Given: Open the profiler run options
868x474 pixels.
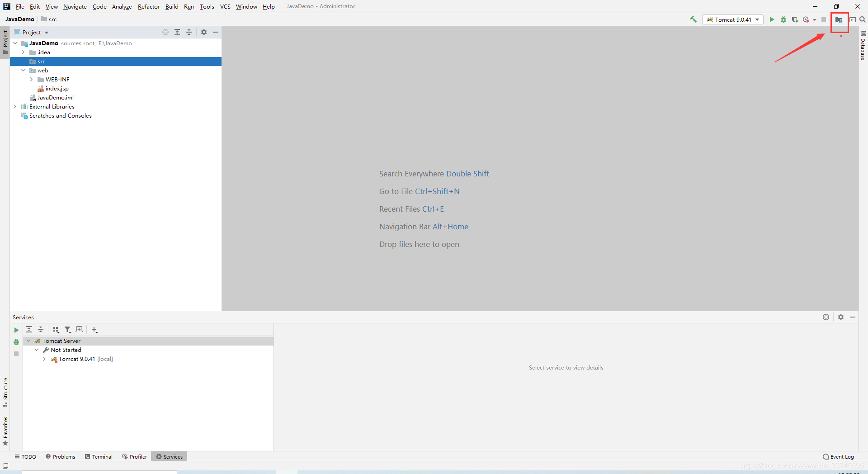Looking at the screenshot, I should click(807, 19).
